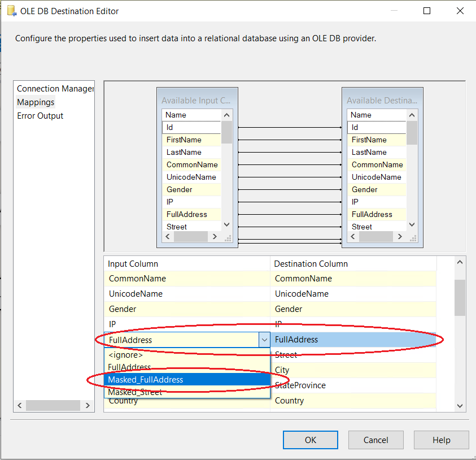Select the Mappings page in left pane
The height and width of the screenshot is (460, 476).
[x=36, y=102]
